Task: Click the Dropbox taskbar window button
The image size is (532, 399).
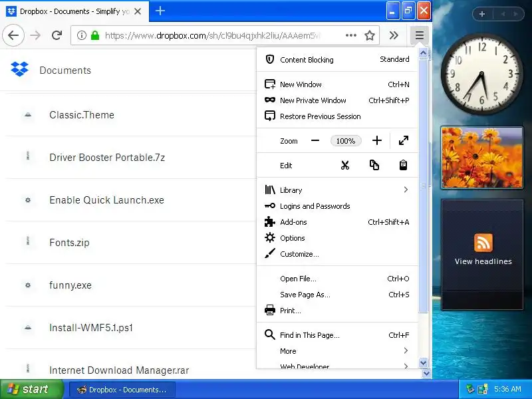Action: pyautogui.click(x=122, y=390)
